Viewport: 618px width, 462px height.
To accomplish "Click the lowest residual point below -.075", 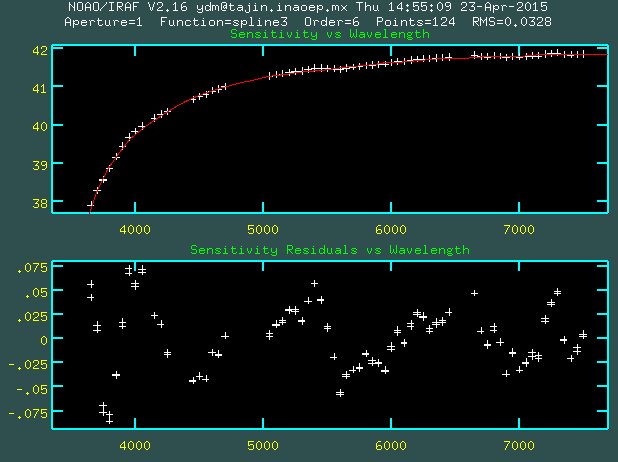I will click(x=110, y=421).
